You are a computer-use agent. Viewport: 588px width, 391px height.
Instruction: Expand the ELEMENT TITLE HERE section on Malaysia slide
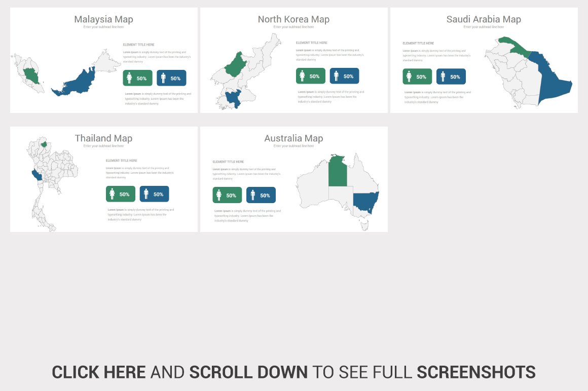(x=139, y=45)
